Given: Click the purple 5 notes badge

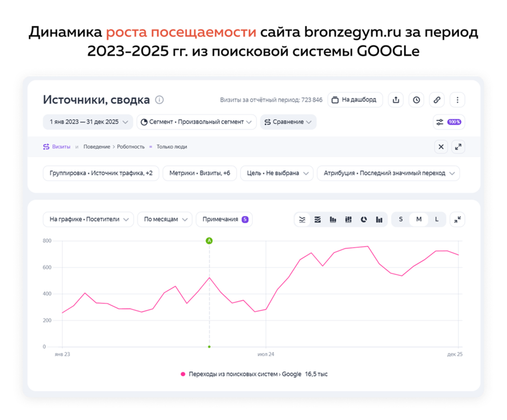Looking at the screenshot, I should pyautogui.click(x=245, y=220).
